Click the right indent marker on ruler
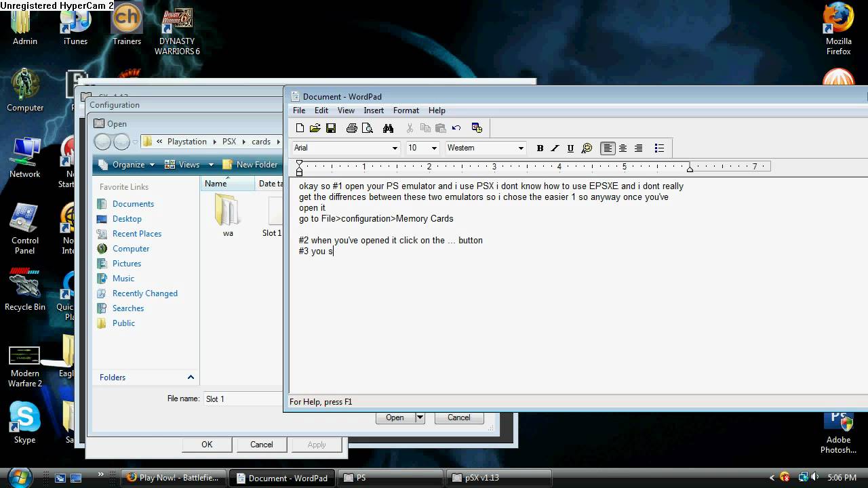This screenshot has width=868, height=488. click(690, 168)
